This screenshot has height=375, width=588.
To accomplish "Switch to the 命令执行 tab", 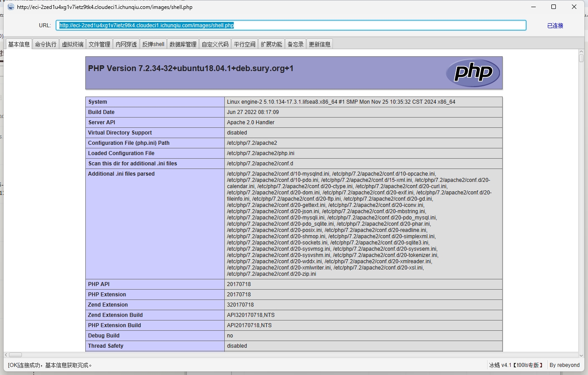I will click(x=46, y=44).
